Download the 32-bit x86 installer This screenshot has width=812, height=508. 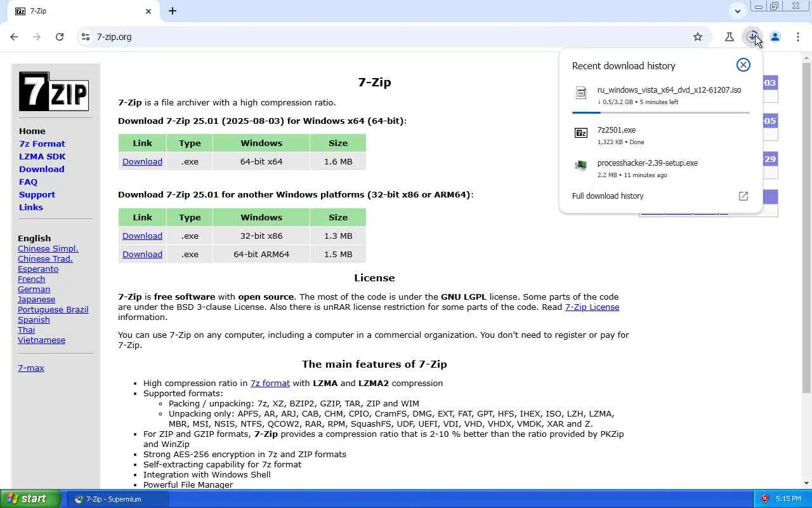[142, 236]
